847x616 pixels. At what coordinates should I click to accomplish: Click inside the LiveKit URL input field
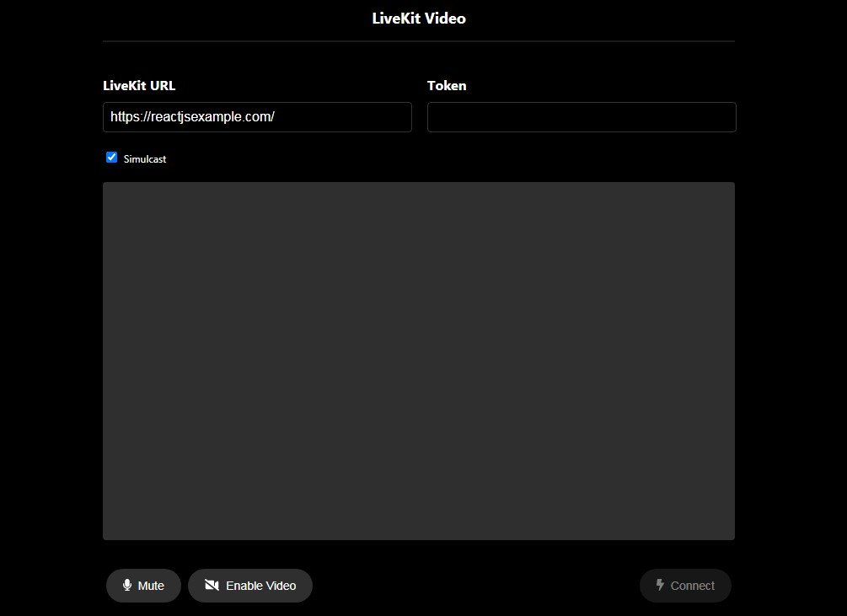[257, 117]
